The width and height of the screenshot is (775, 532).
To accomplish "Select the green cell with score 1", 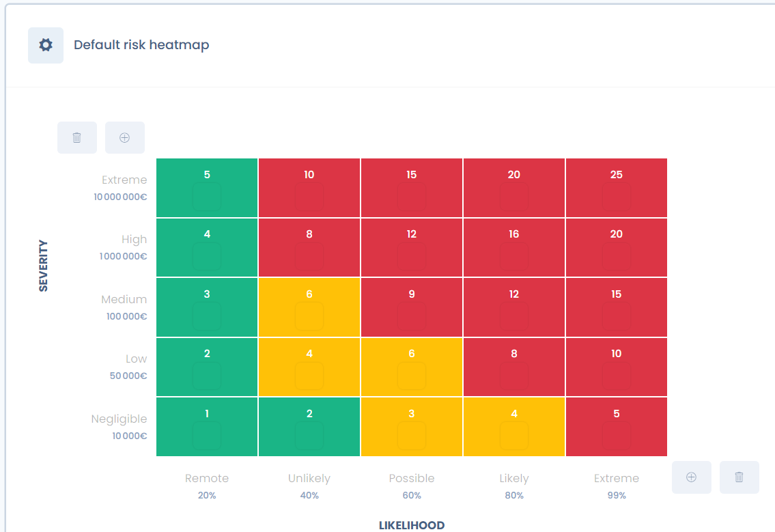I will [207, 427].
